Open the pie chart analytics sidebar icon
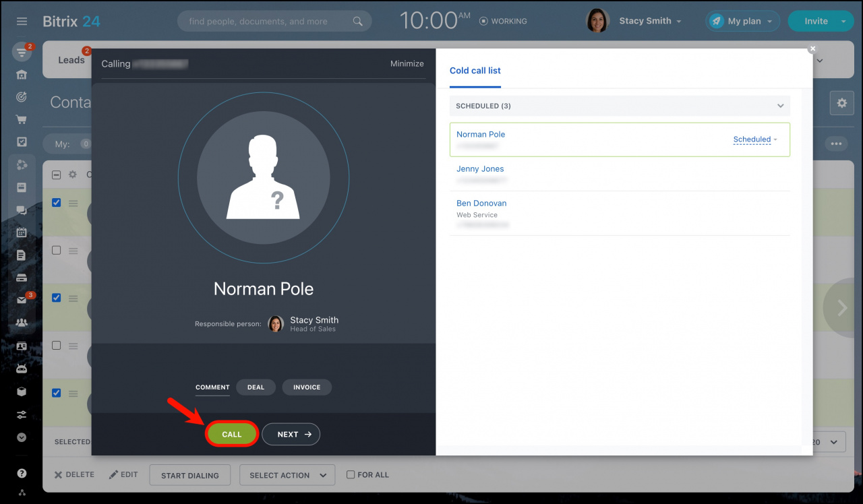 [22, 164]
